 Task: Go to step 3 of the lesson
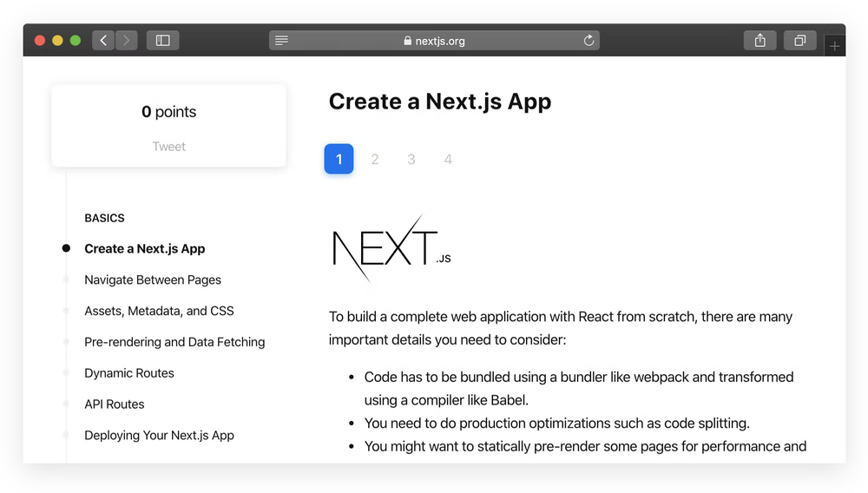411,160
